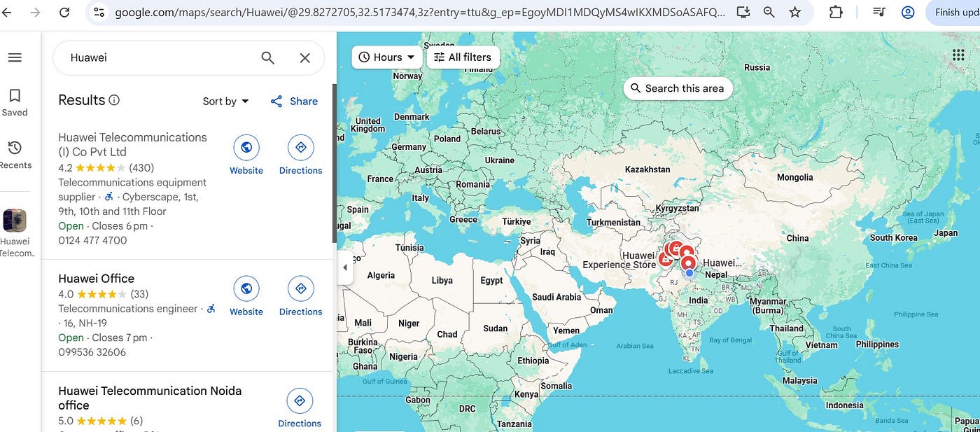Open the Google Maps hamburger menu
Viewport: 980px width, 432px height.
15,57
